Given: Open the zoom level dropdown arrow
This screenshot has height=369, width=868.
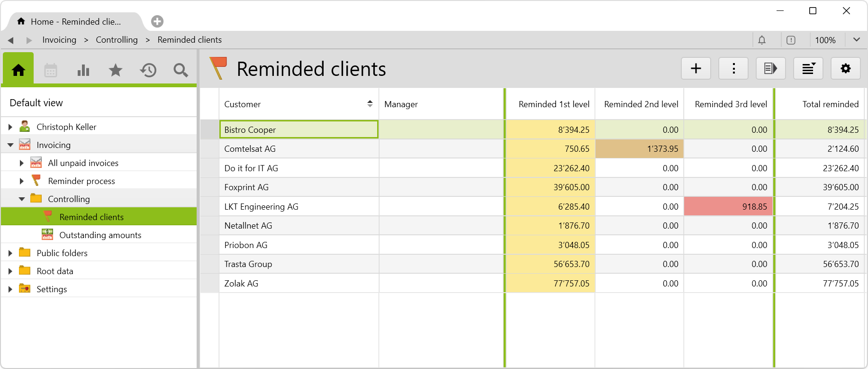Looking at the screenshot, I should tap(856, 40).
